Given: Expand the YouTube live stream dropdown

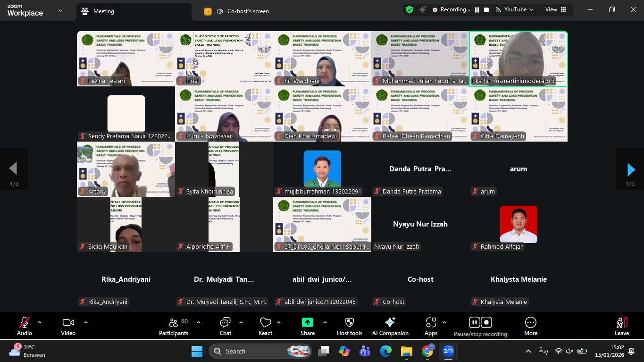Looking at the screenshot, I should (x=518, y=10).
